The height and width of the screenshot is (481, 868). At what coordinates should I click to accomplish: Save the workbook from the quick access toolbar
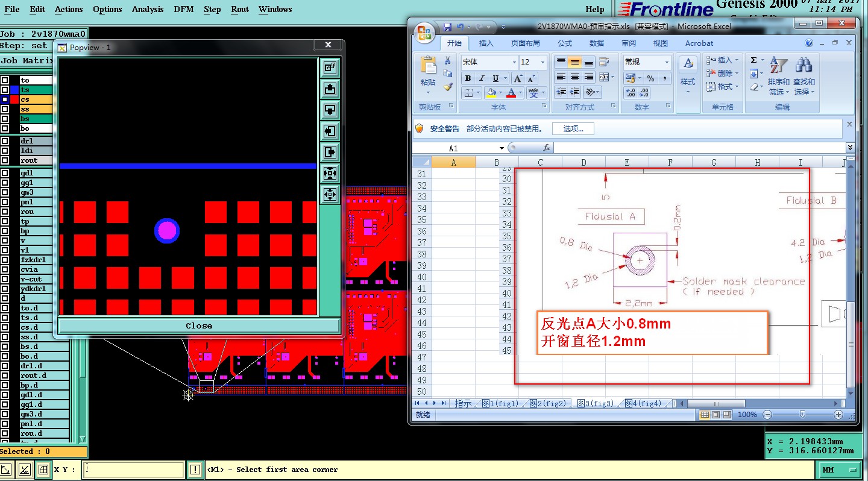pos(447,27)
